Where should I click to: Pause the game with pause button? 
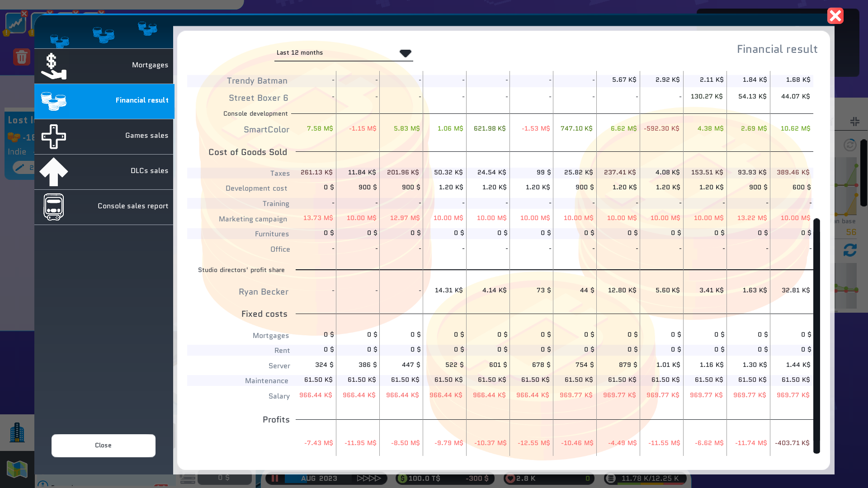click(275, 478)
